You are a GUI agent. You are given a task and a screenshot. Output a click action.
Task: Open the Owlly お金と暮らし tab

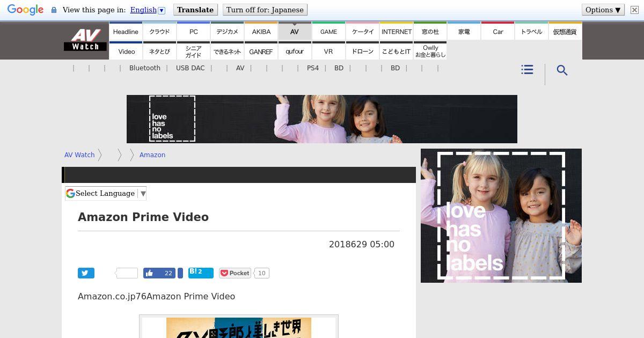[430, 51]
